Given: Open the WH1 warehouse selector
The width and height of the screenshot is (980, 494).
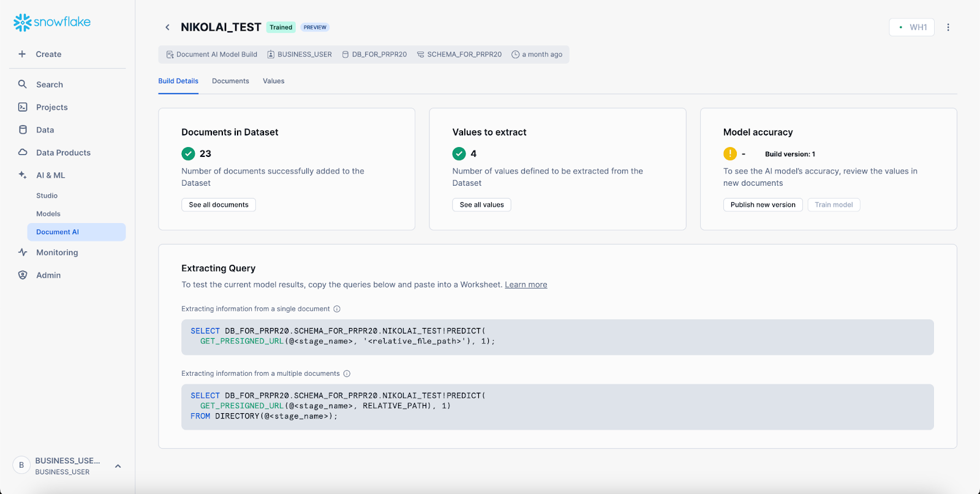Looking at the screenshot, I should coord(911,28).
